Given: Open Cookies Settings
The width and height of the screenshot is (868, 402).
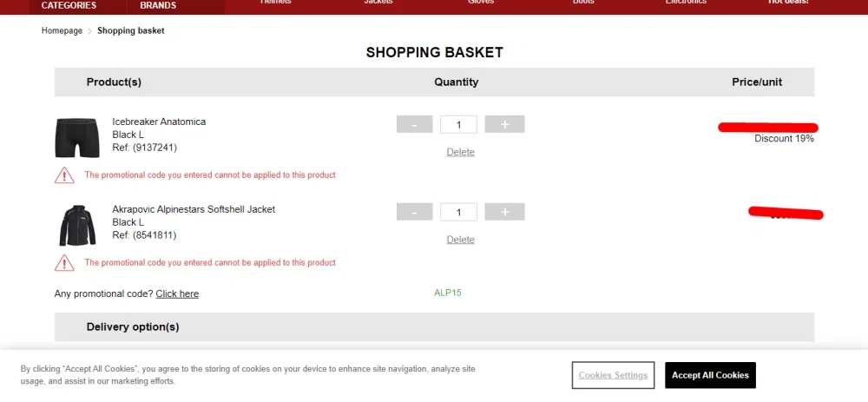Looking at the screenshot, I should click(613, 375).
